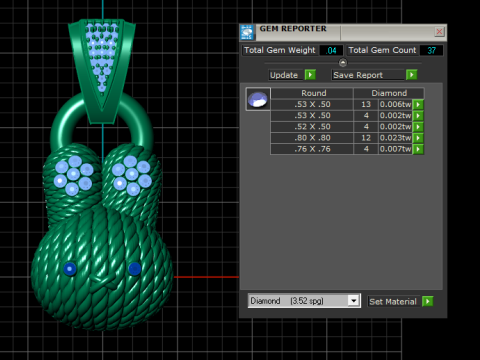Click the 0.006tw weight cell
The width and height of the screenshot is (480, 360).
coord(395,104)
